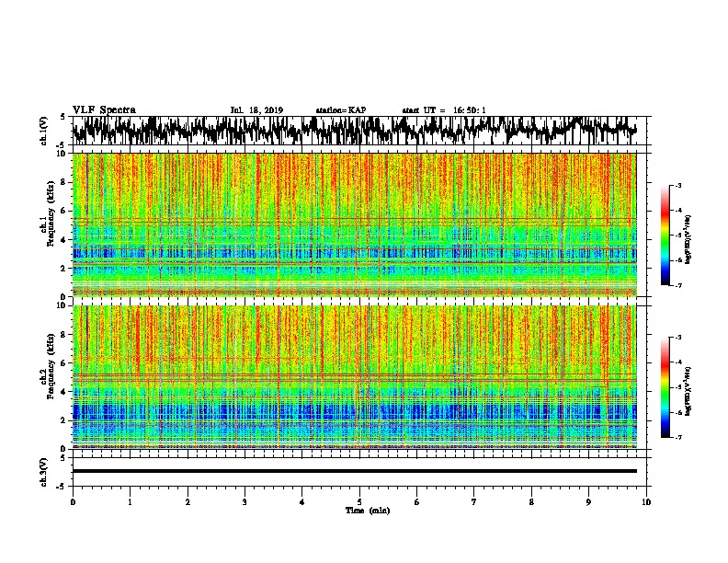Click the "ch.1(V)" waveform axis label

point(44,131)
